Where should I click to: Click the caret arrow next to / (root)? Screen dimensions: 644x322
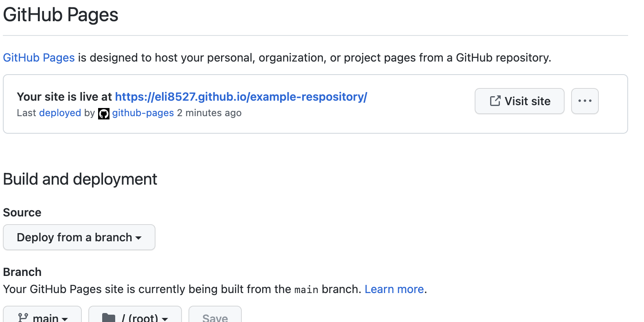tap(165, 318)
